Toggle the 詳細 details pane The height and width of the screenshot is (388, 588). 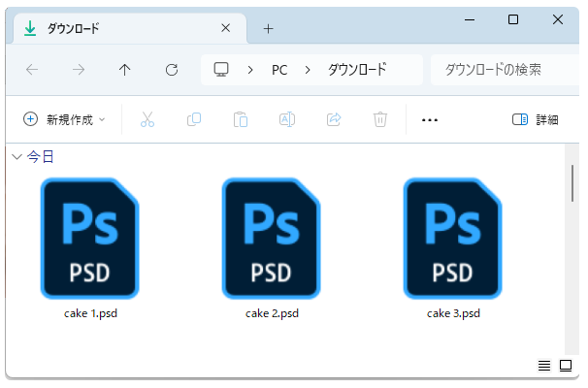[x=535, y=119]
